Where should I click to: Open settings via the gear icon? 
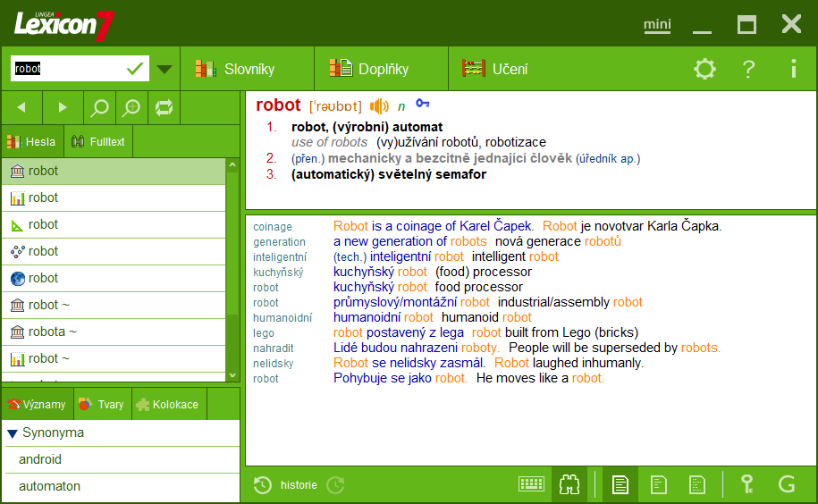click(x=704, y=69)
